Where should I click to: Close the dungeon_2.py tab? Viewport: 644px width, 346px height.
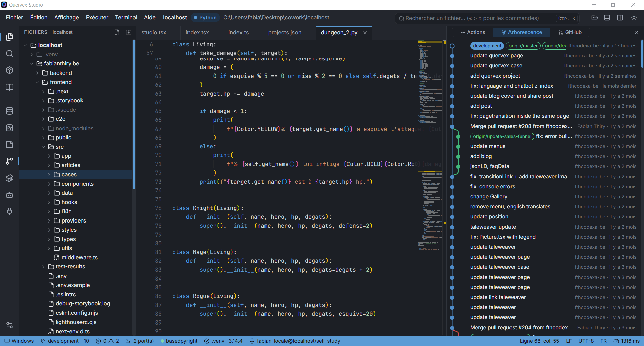pos(365,33)
